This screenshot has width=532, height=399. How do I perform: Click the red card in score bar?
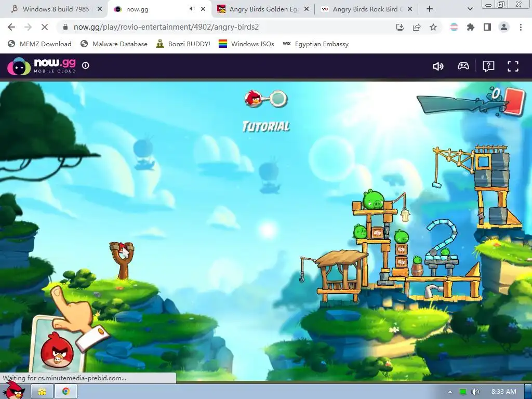click(x=514, y=102)
